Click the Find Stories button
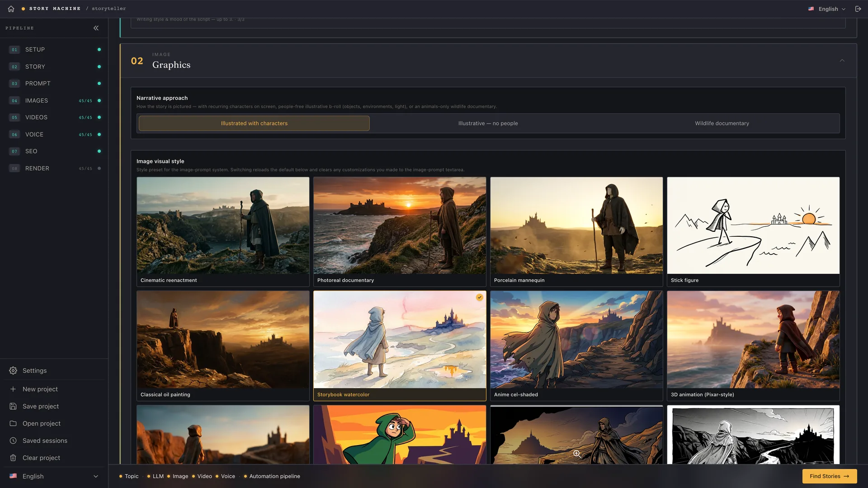 click(829, 476)
